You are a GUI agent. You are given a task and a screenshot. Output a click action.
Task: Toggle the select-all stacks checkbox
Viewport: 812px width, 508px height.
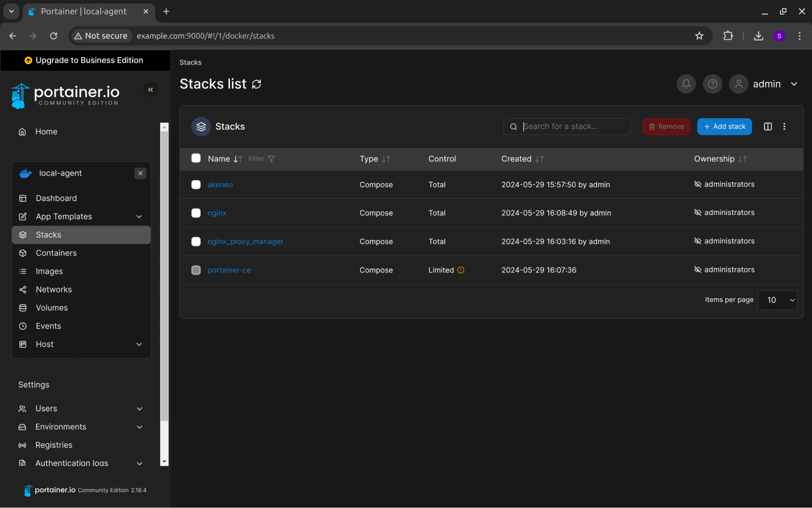click(x=196, y=158)
